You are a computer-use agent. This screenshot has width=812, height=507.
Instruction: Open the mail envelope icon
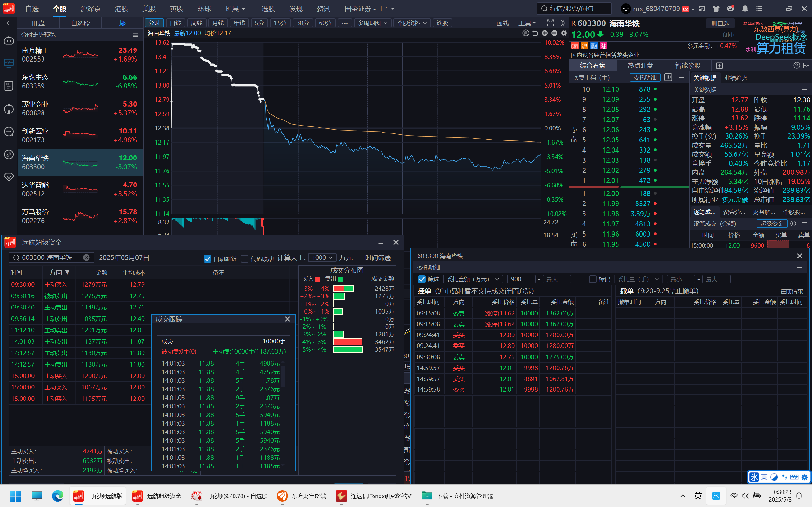pyautogui.click(x=730, y=9)
